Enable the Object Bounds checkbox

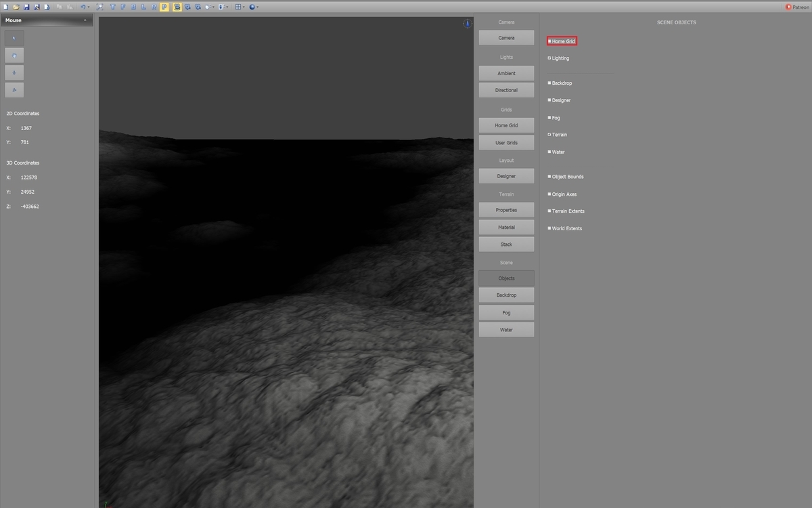click(549, 177)
